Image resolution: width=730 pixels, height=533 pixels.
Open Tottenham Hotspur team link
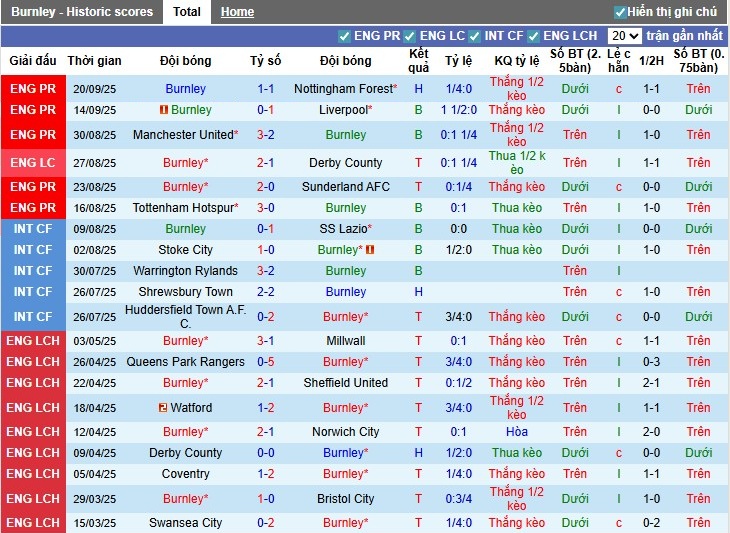tap(185, 208)
